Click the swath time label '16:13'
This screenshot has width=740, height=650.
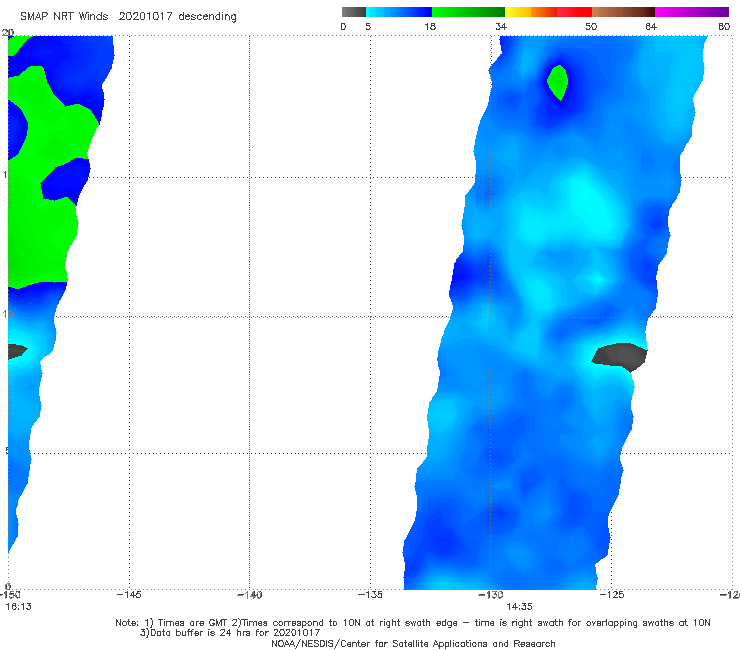[x=18, y=607]
